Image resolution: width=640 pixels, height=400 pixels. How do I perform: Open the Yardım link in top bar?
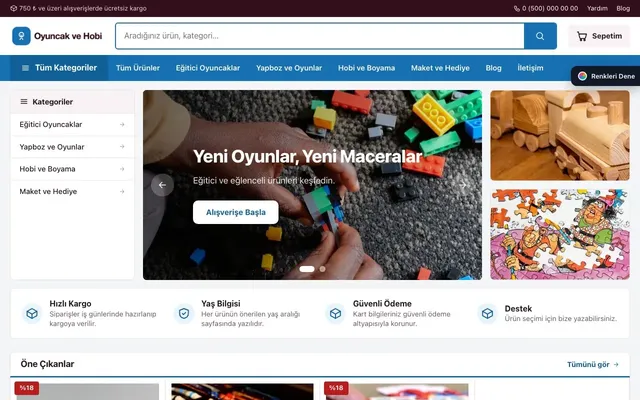click(x=597, y=8)
